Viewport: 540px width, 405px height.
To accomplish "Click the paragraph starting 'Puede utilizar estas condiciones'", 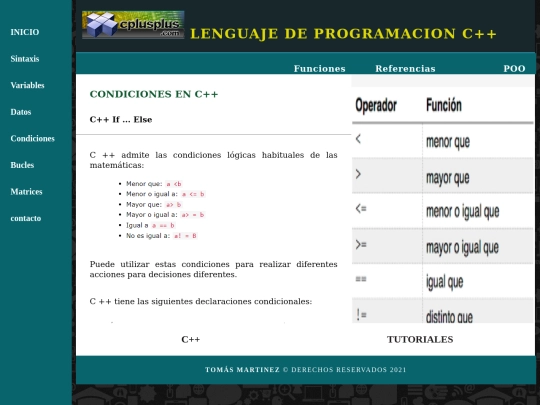I will click(213, 269).
